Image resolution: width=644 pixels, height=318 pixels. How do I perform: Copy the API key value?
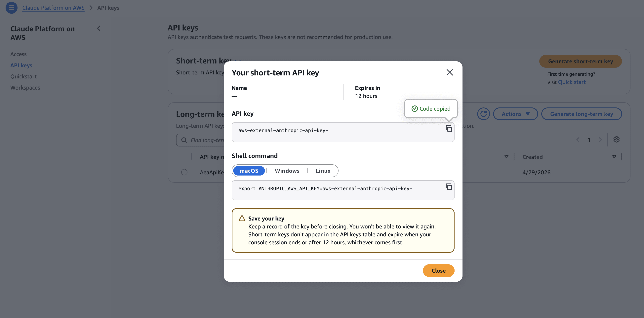[x=449, y=129]
